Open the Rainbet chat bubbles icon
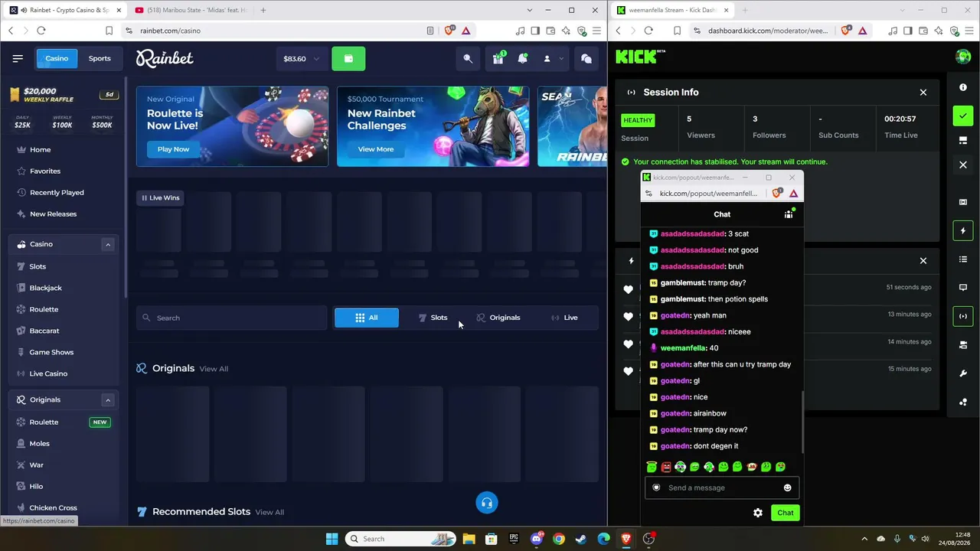Image resolution: width=980 pixels, height=551 pixels. [x=586, y=59]
